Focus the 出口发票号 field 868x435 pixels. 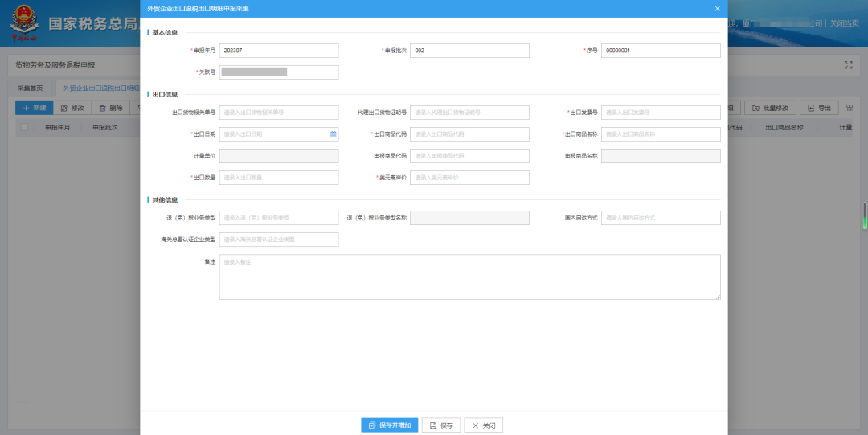[x=661, y=113]
